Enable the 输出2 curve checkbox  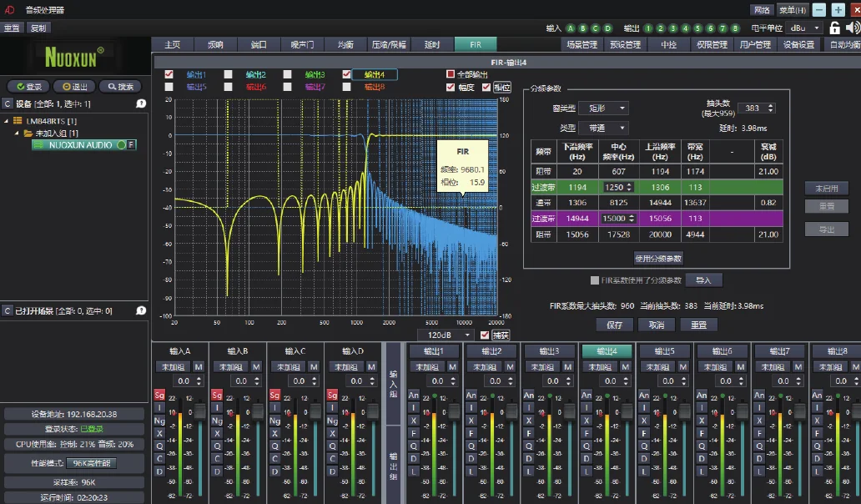(229, 74)
